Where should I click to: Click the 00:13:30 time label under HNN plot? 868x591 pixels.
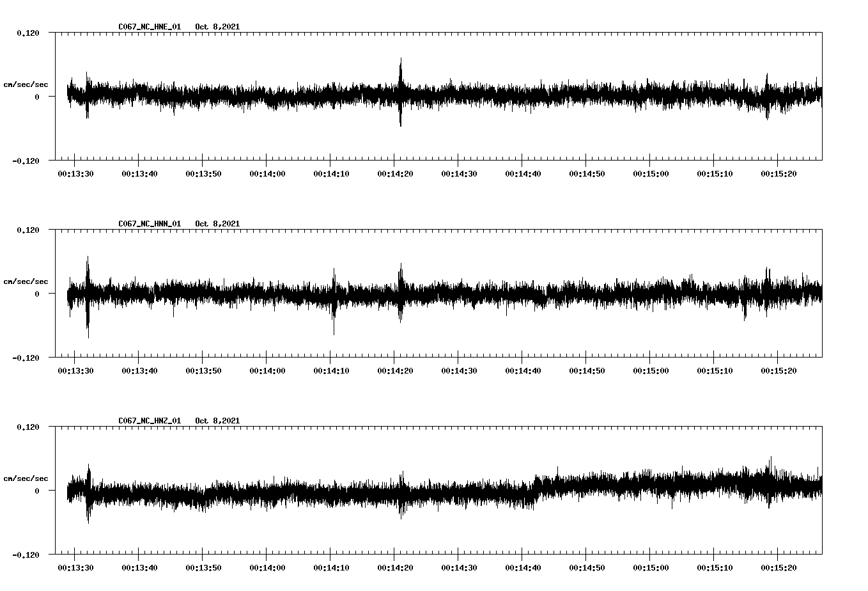75,371
